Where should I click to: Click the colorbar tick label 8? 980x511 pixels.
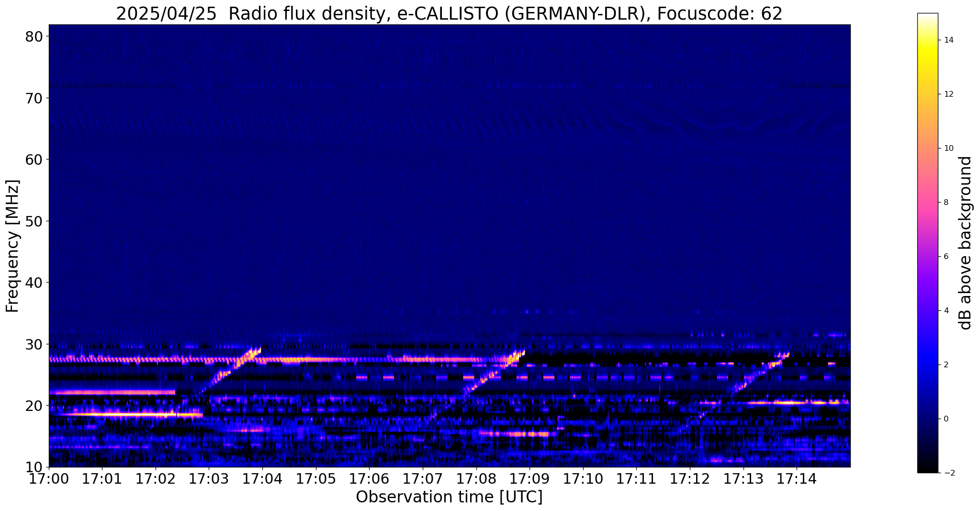(946, 203)
